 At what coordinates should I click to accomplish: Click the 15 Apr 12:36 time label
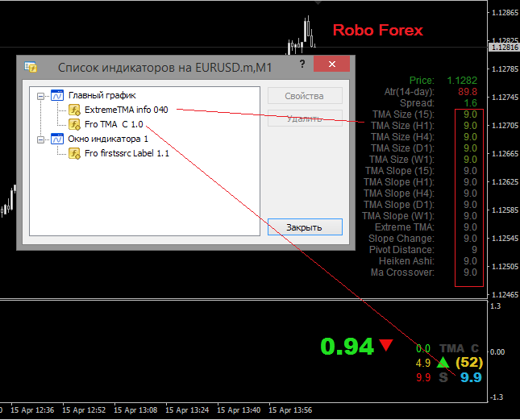click(32, 410)
